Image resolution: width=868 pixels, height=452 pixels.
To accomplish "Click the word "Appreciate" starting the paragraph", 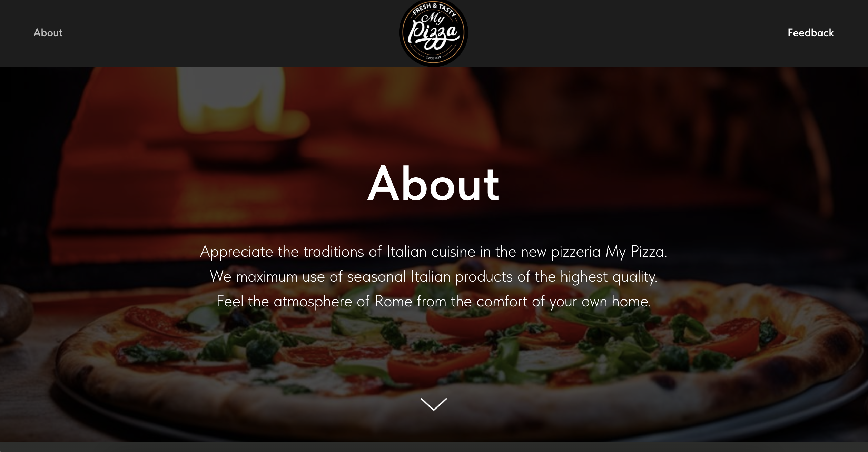I will [x=237, y=252].
